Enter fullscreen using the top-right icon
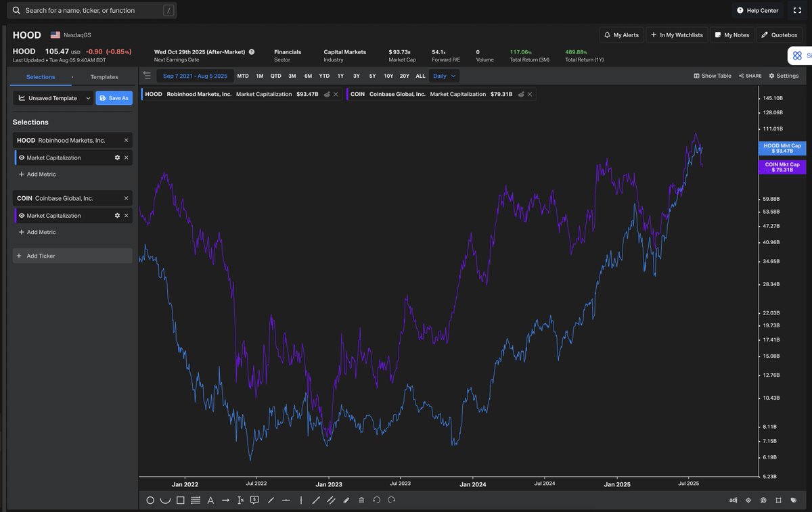Screen dimensions: 812x512 [x=796, y=10]
